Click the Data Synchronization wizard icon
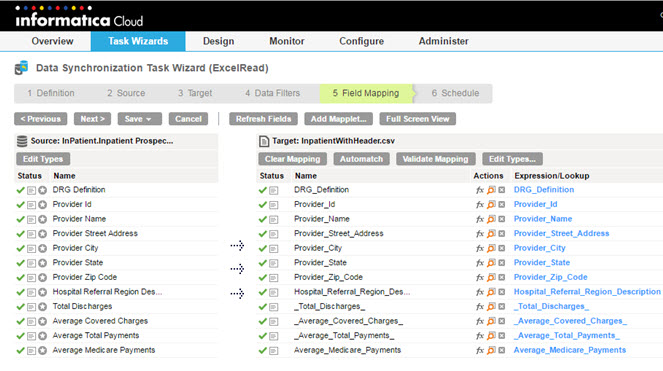 [21, 68]
